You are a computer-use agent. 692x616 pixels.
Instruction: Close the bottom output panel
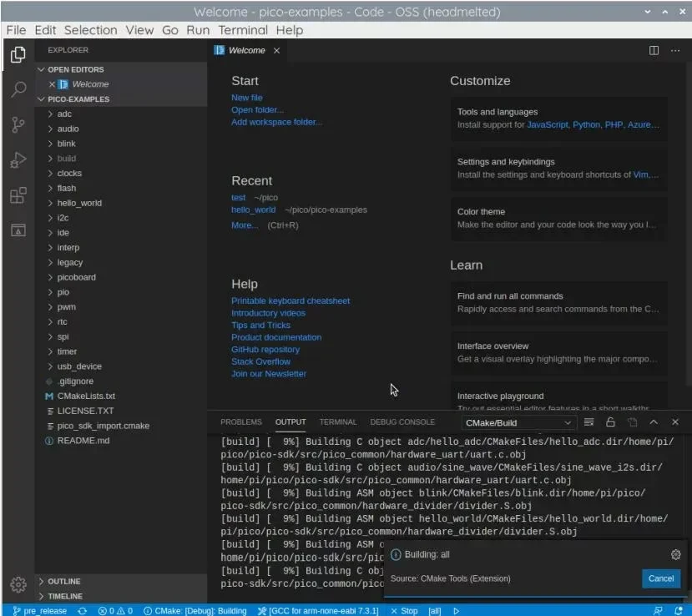tap(675, 422)
